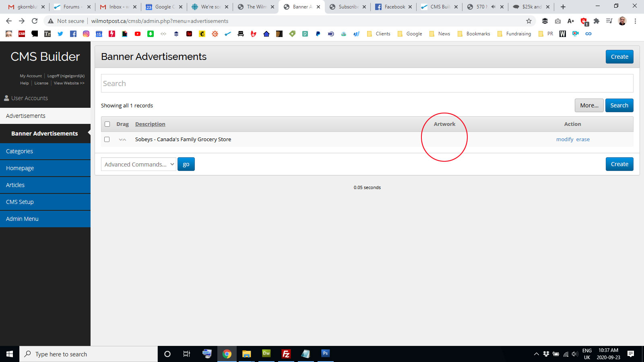Launch FileZilla from the taskbar
Image resolution: width=644 pixels, height=362 pixels.
[x=286, y=354]
